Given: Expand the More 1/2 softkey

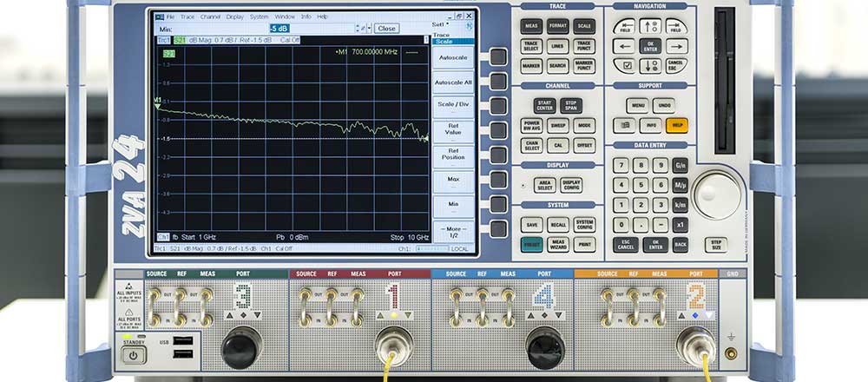Looking at the screenshot, I should click(x=453, y=232).
